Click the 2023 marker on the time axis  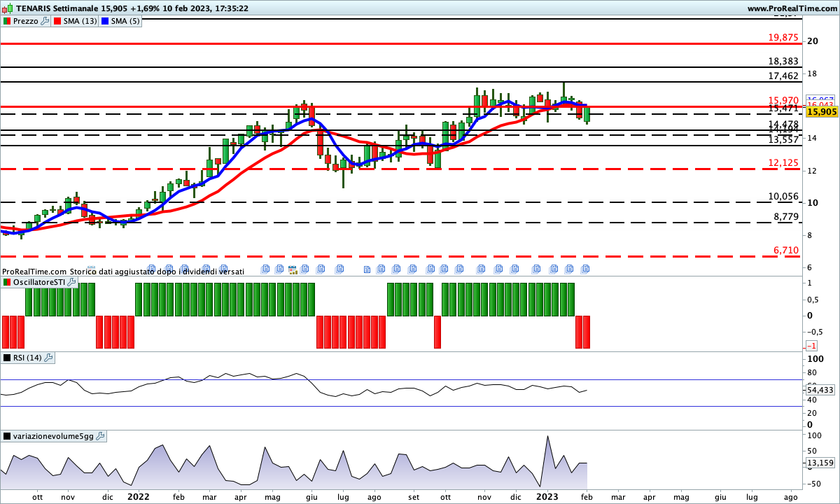(547, 496)
